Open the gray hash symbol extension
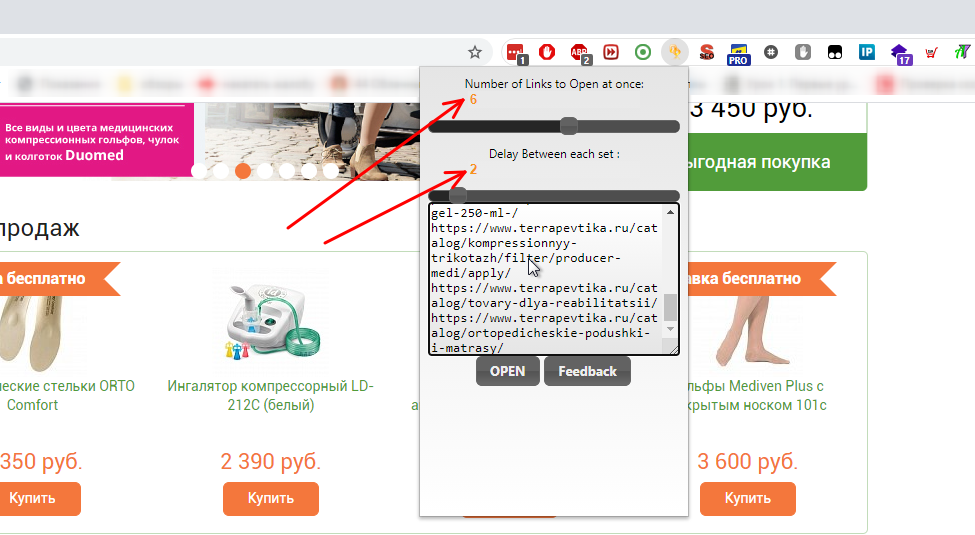The height and width of the screenshot is (535, 975). (x=771, y=52)
